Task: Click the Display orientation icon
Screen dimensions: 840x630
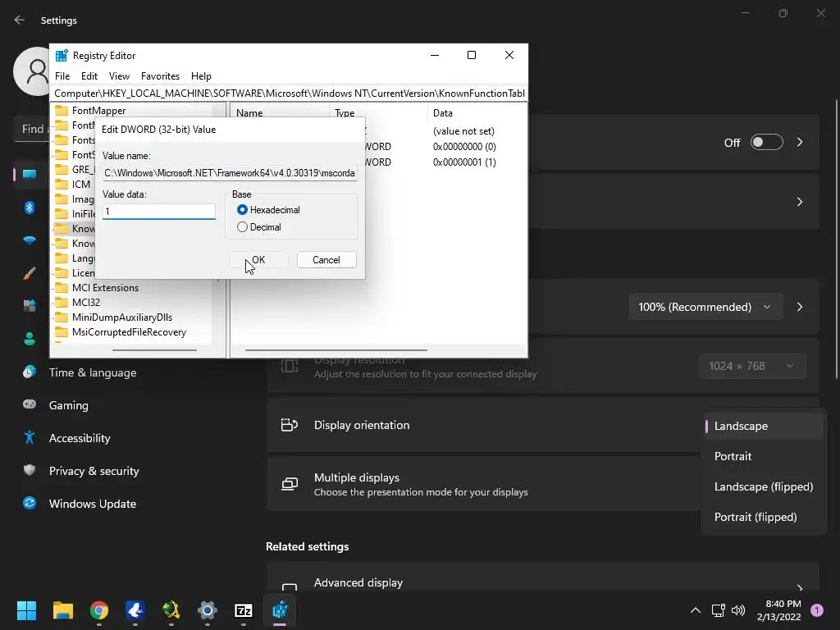Action: (290, 425)
